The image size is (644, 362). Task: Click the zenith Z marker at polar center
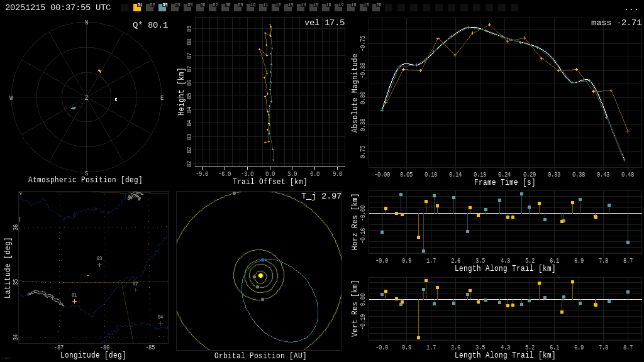click(87, 98)
